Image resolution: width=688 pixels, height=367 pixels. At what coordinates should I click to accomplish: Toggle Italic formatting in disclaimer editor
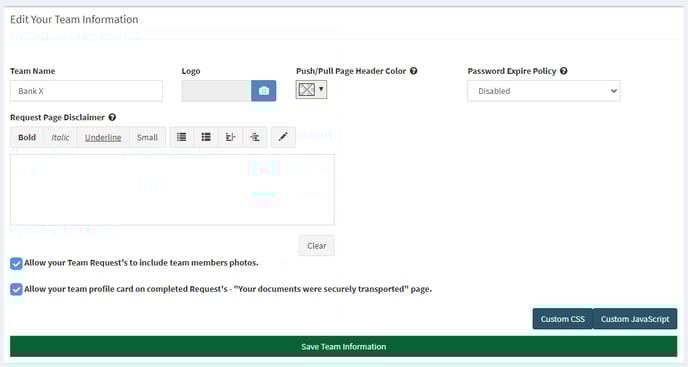(x=60, y=137)
